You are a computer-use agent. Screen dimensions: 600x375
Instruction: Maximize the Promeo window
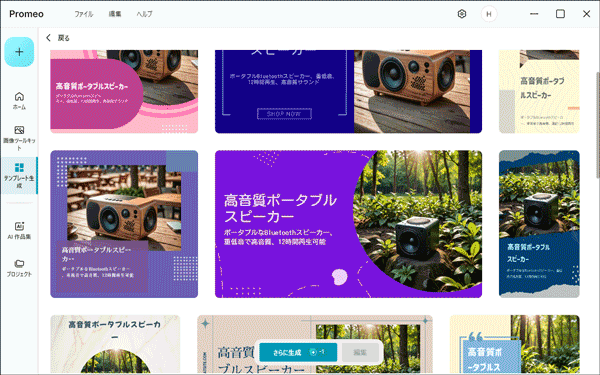tap(560, 14)
